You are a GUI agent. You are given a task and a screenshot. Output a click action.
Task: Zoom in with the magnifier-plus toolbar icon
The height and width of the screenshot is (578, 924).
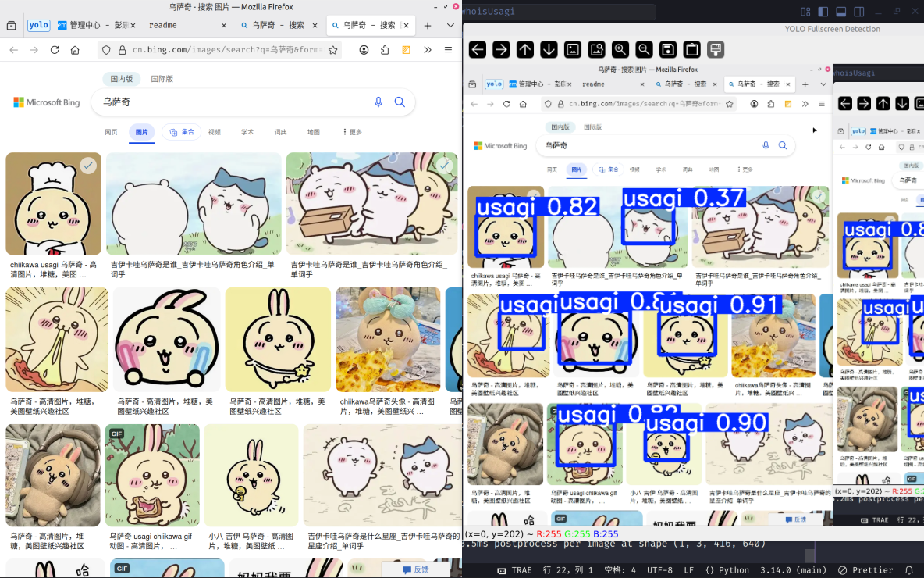(620, 49)
